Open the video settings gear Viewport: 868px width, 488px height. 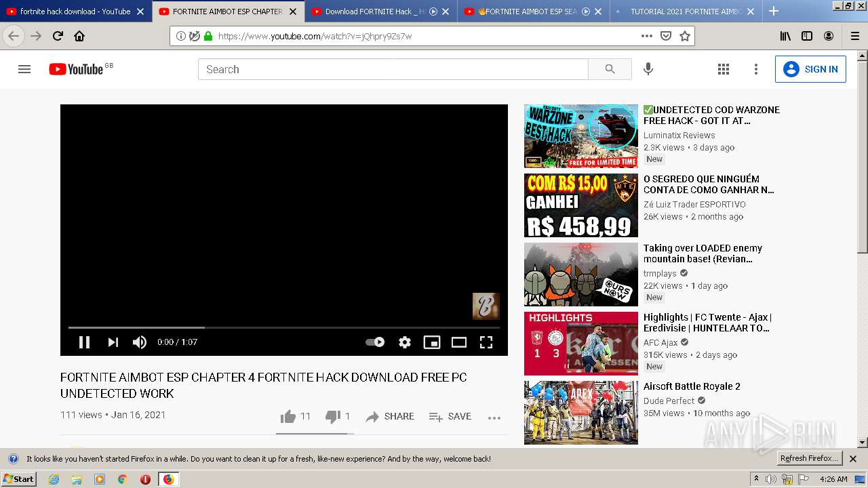(405, 342)
